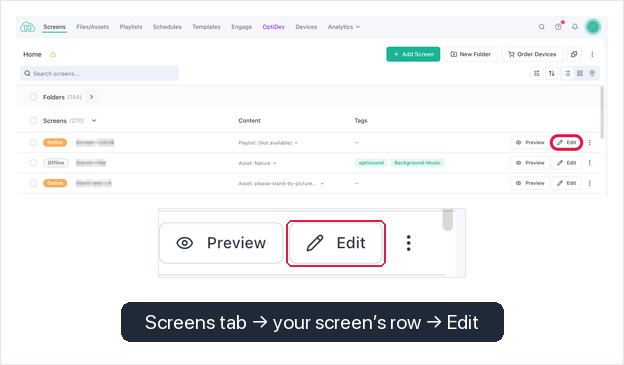Click the Tags column header
Screen dimensions: 624x365
[x=361, y=121]
